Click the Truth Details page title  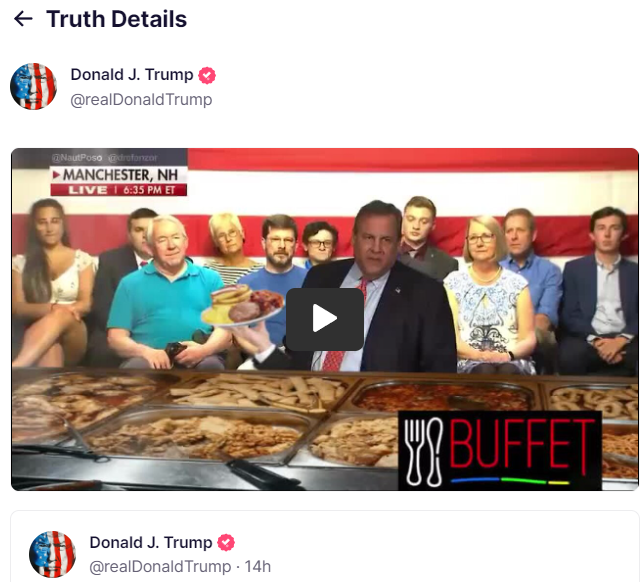tap(116, 19)
